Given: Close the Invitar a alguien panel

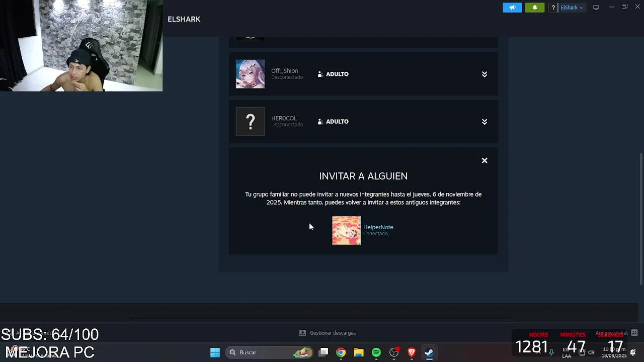Looking at the screenshot, I should click(485, 160).
